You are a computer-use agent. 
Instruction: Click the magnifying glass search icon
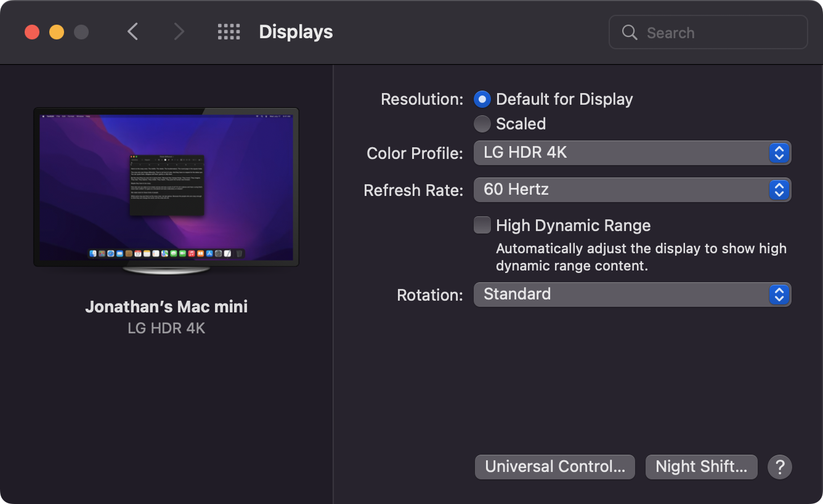pos(630,33)
